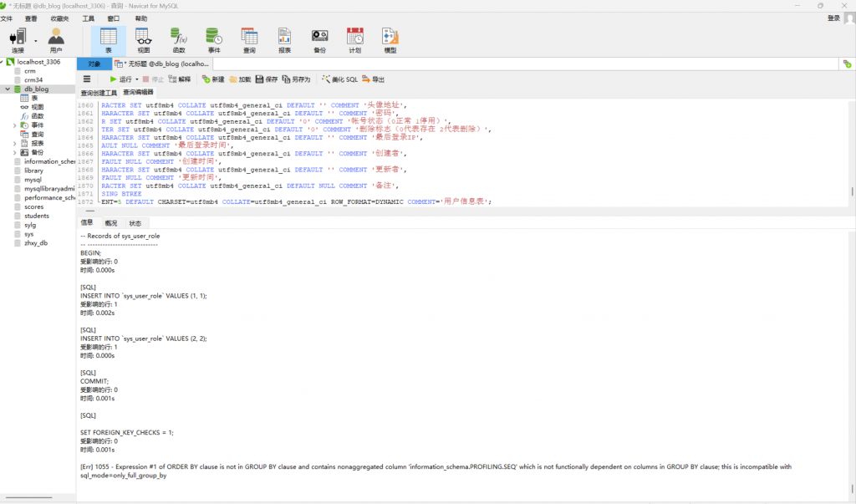Click the hamburger menu in query toolbar
This screenshot has width=856, height=504.
tap(87, 79)
